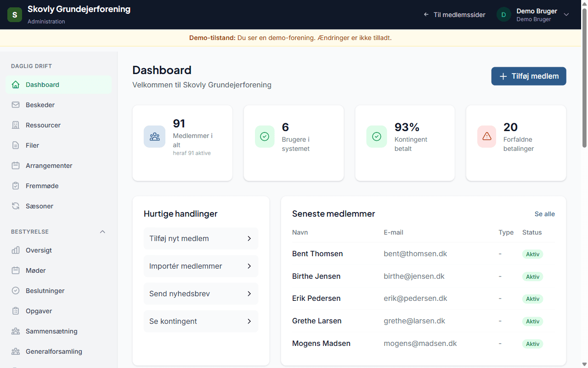588x368 pixels.
Task: Click email erik@pedersen.dk
Action: click(x=416, y=299)
